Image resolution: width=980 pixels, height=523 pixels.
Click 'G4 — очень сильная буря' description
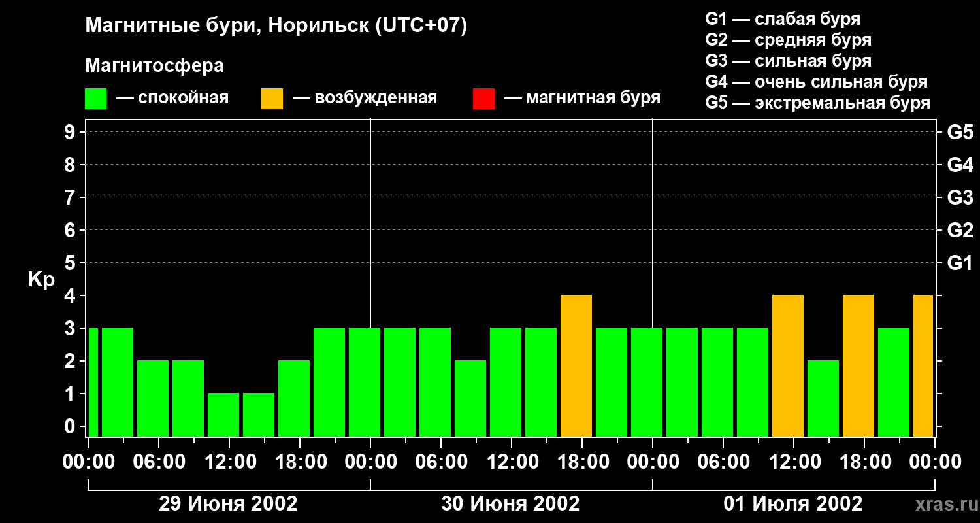point(816,82)
